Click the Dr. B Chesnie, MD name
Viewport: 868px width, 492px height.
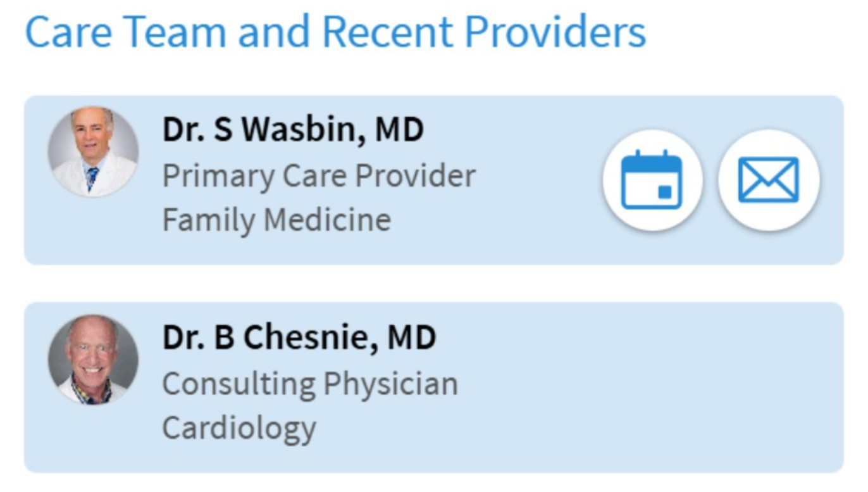299,337
